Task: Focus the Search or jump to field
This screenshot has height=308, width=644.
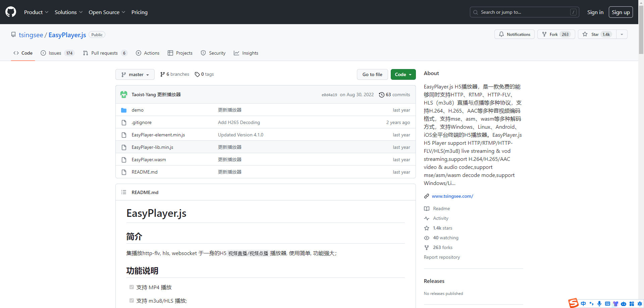Action: 524,12
